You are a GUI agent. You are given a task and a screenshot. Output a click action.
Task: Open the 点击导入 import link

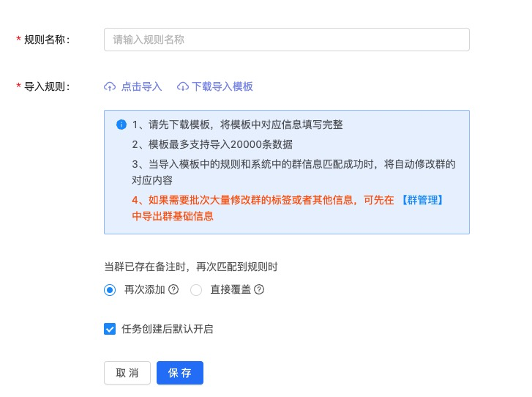(x=141, y=86)
